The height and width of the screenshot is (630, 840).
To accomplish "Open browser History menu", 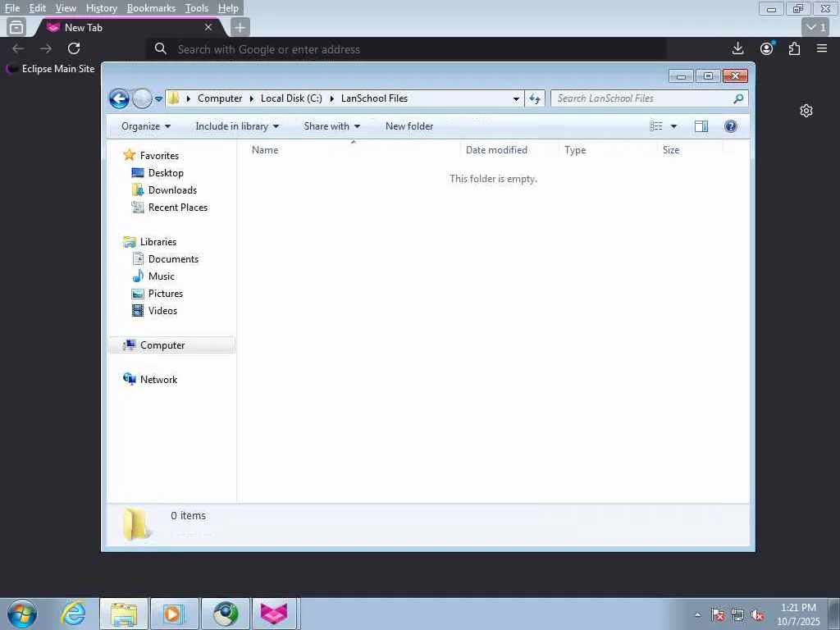I will click(x=102, y=8).
